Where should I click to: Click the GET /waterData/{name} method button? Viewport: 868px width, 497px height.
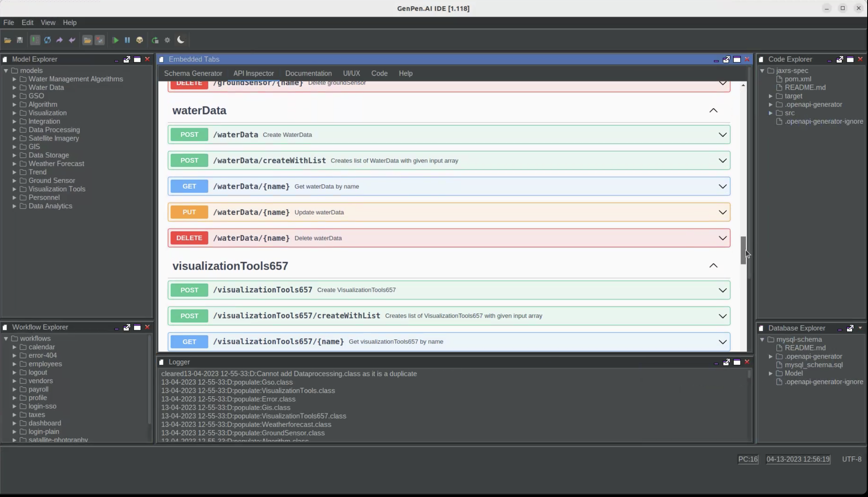189,186
